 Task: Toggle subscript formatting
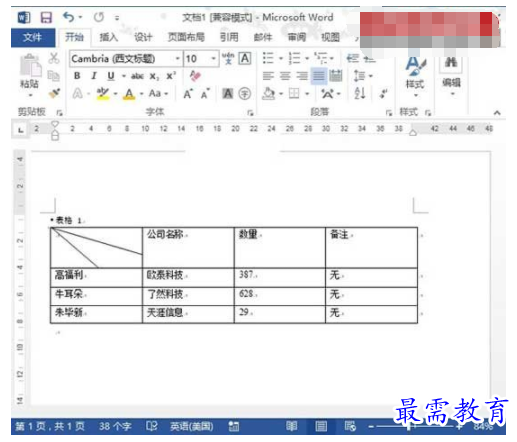pyautogui.click(x=154, y=76)
